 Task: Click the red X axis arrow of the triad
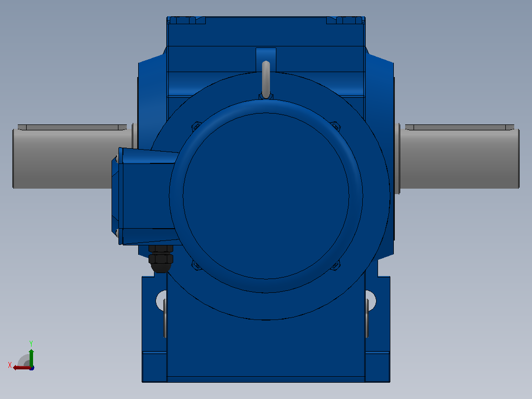coord(21,368)
